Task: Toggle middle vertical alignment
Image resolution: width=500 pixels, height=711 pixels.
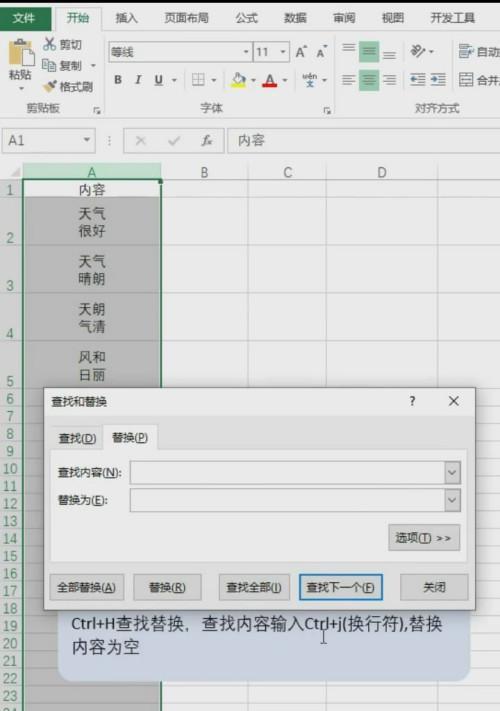Action: point(369,52)
